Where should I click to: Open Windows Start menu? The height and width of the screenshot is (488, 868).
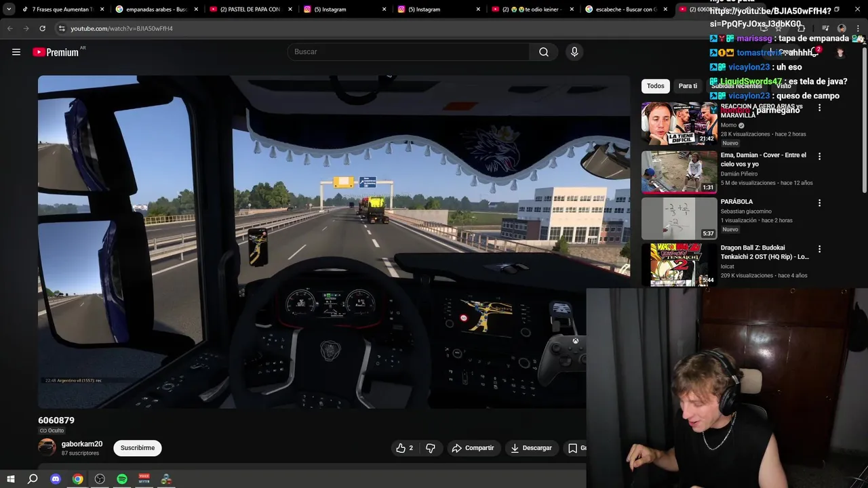11,479
